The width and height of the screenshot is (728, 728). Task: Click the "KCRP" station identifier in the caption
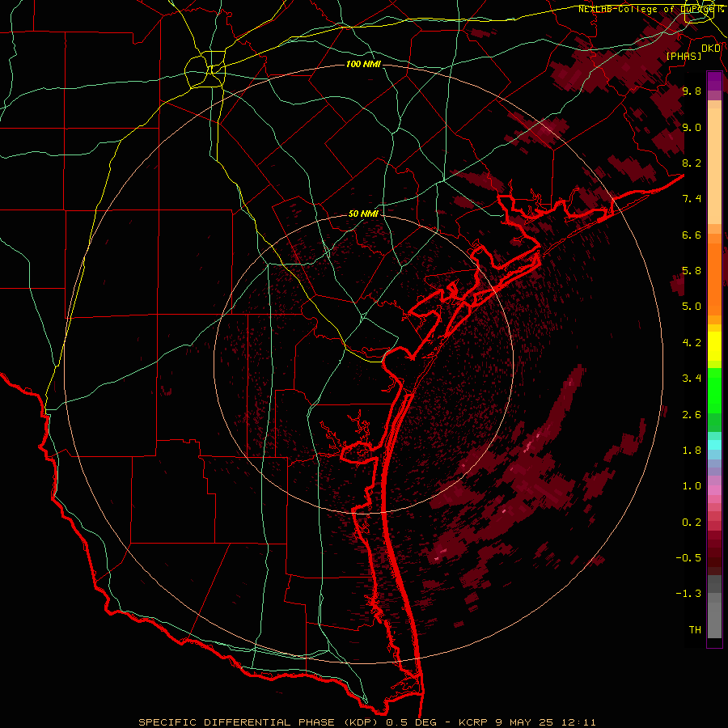475,722
